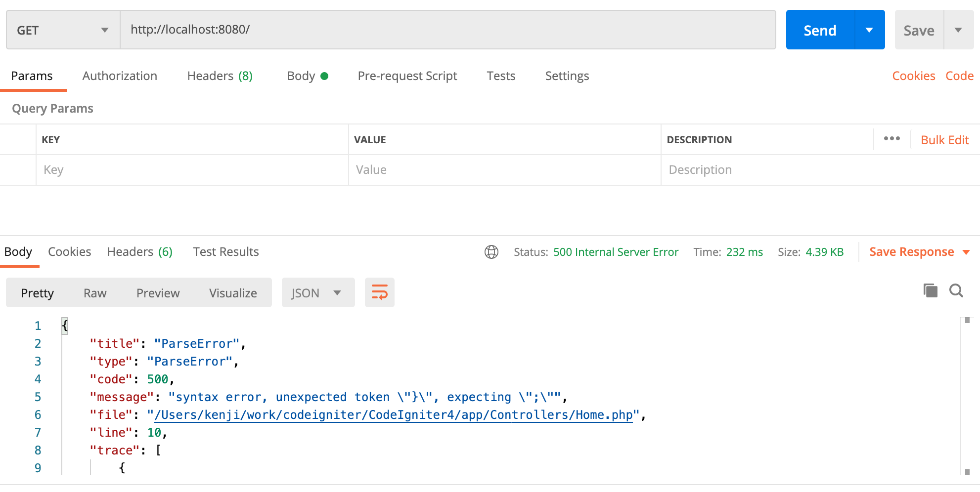Viewport: 980px width, 492px height.
Task: Open more options for Query Params
Action: 891,139
